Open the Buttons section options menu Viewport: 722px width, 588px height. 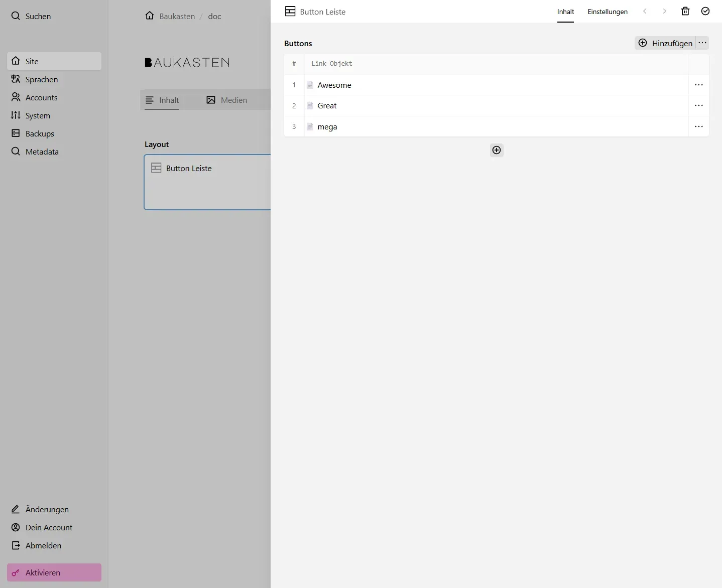(x=702, y=43)
